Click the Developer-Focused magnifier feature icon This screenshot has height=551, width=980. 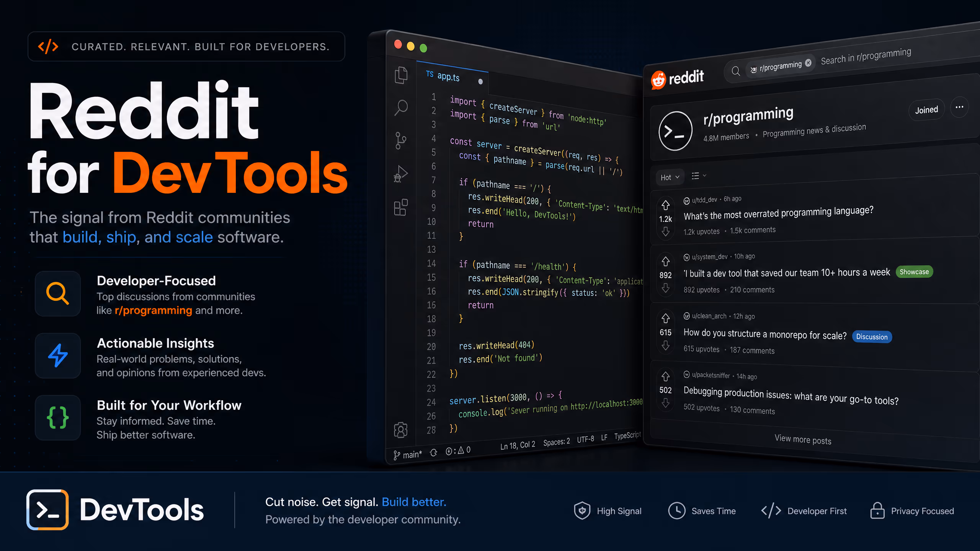pos(57,293)
